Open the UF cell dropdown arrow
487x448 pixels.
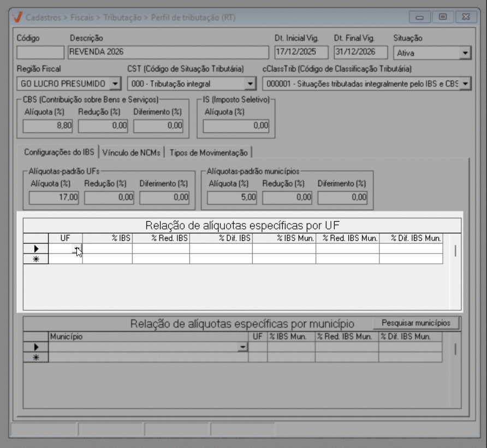[77, 250]
